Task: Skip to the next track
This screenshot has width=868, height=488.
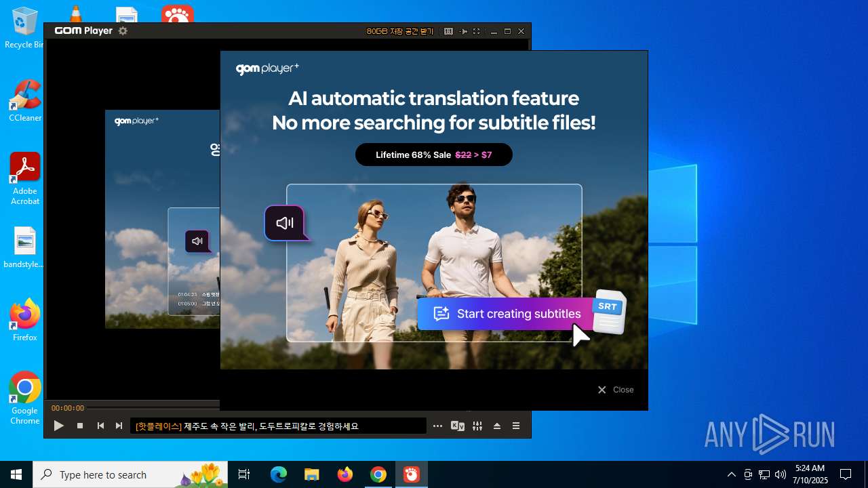Action: (119, 426)
